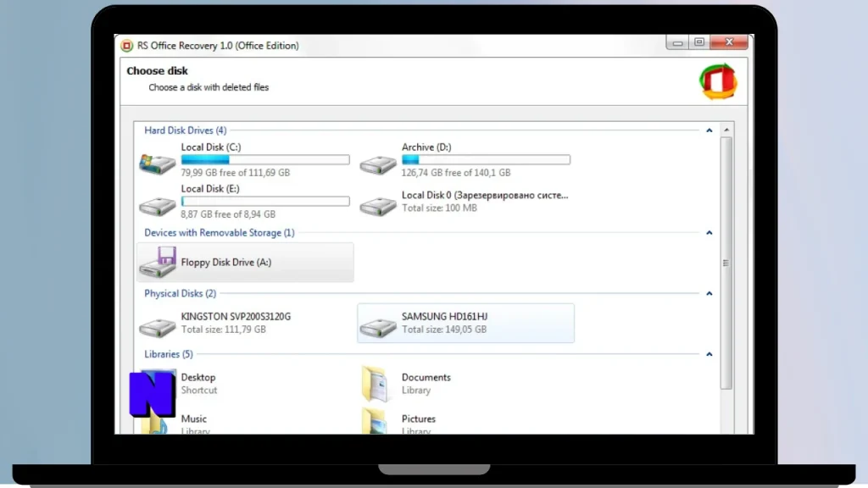This screenshot has width=868, height=488.
Task: Select the 'Floppy Disk Drive (A:)' label
Action: pyautogui.click(x=225, y=263)
